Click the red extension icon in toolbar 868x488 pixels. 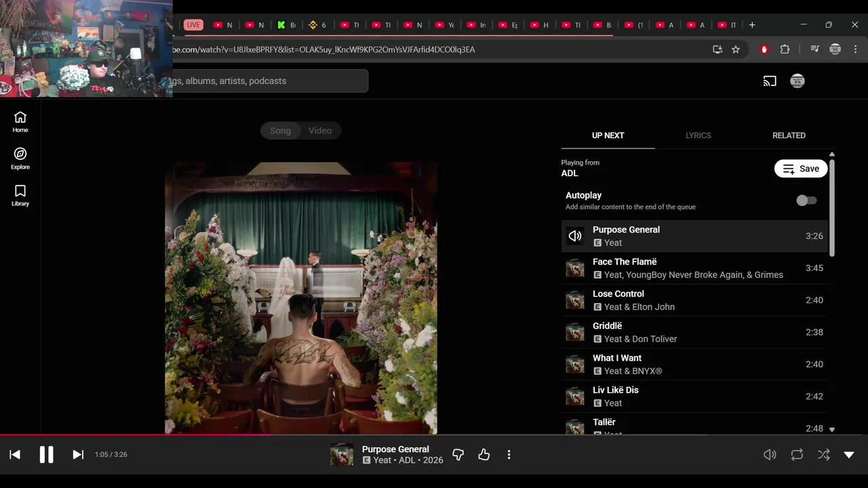764,49
